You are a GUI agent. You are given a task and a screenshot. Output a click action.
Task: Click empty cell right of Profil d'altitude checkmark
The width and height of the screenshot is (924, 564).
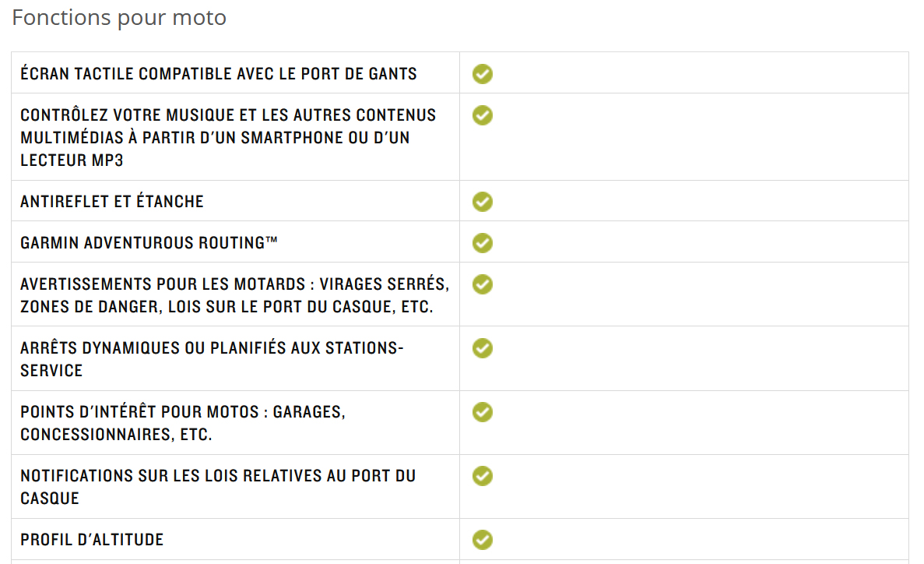(x=701, y=540)
